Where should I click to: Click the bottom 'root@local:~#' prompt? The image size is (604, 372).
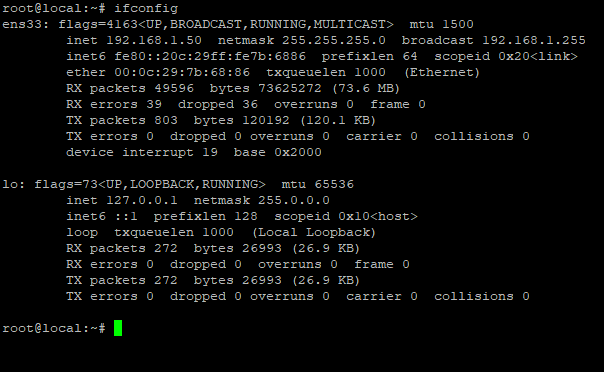(x=54, y=328)
